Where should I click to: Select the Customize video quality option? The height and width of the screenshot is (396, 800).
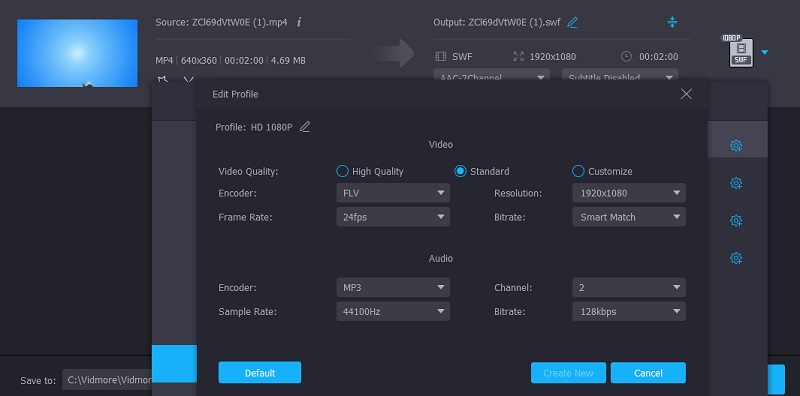click(x=602, y=171)
